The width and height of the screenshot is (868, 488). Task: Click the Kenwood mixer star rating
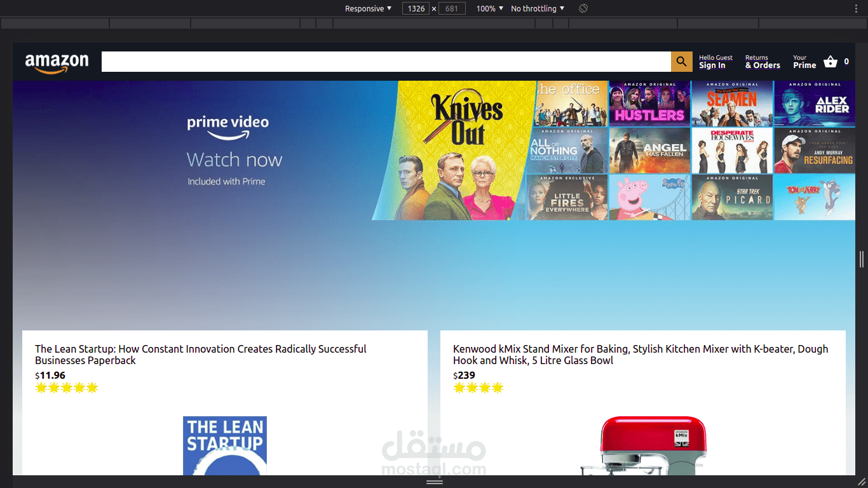click(478, 388)
